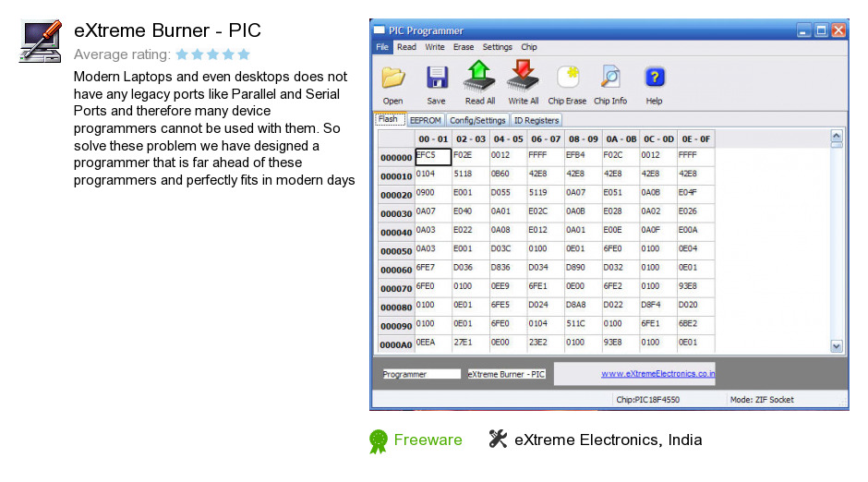Click the eXtreme Burner - PIC heading

click(x=167, y=30)
